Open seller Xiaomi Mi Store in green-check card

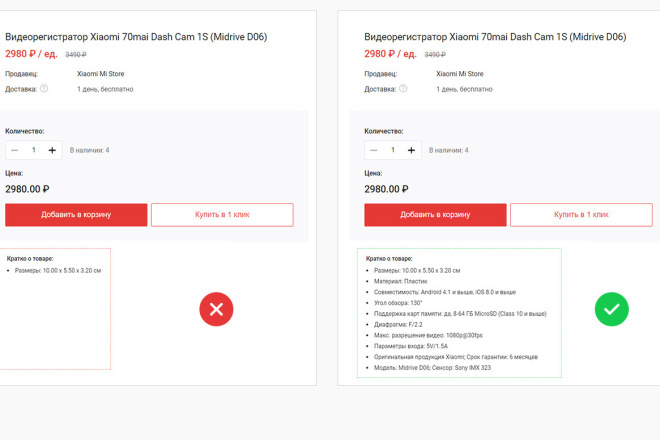pos(460,74)
